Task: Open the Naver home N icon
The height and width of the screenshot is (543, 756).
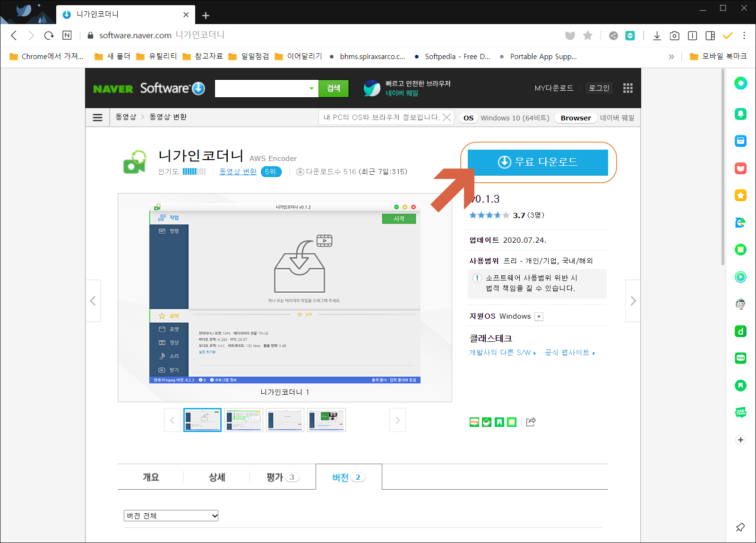Action: pyautogui.click(x=67, y=35)
